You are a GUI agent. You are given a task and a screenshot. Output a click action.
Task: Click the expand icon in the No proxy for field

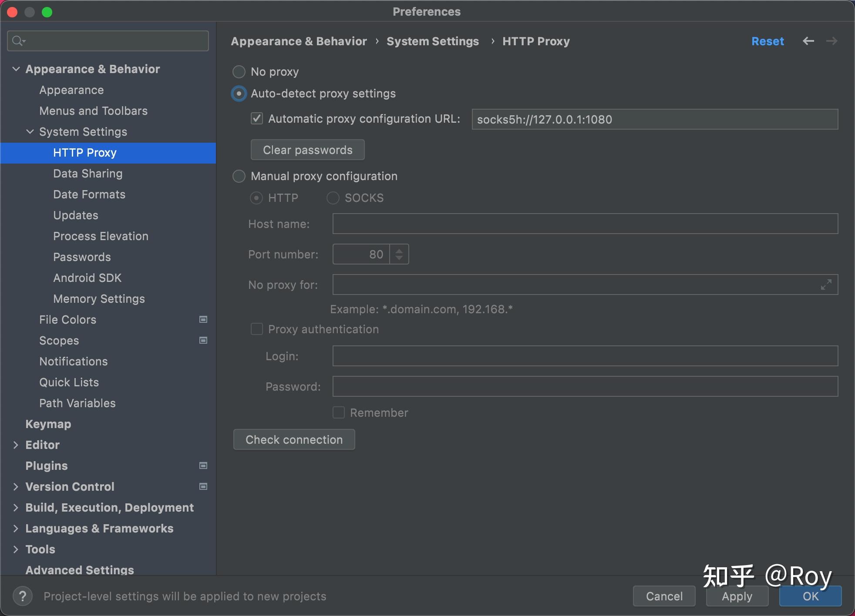(x=825, y=285)
